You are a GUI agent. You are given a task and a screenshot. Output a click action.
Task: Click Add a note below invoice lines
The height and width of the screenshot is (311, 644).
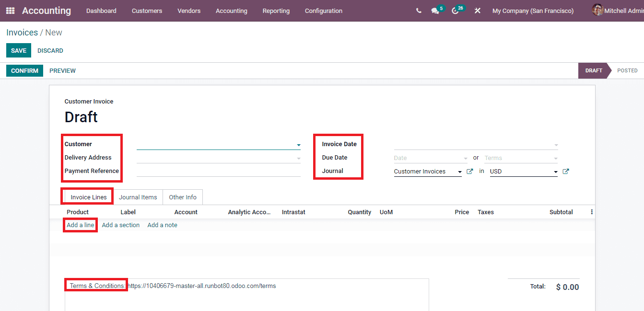click(162, 225)
